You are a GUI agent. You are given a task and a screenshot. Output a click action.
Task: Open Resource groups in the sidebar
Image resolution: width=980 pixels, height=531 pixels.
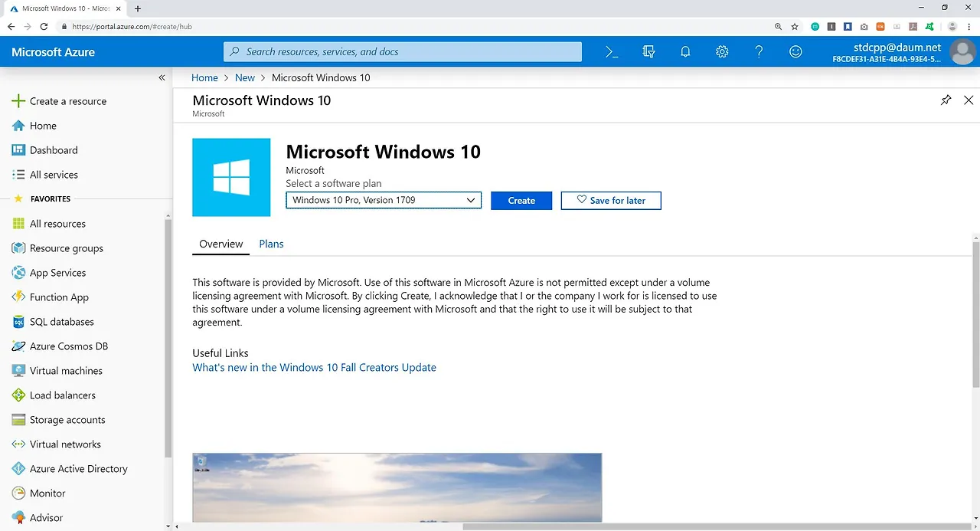pyautogui.click(x=57, y=248)
